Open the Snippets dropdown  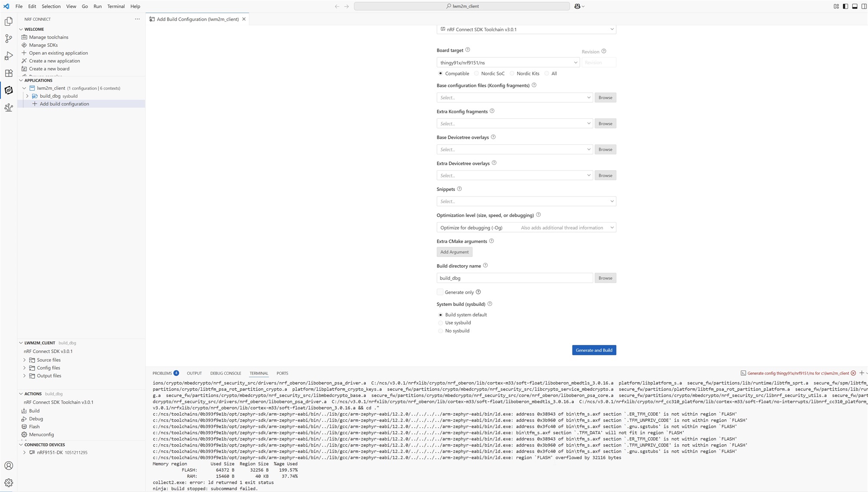pos(526,201)
